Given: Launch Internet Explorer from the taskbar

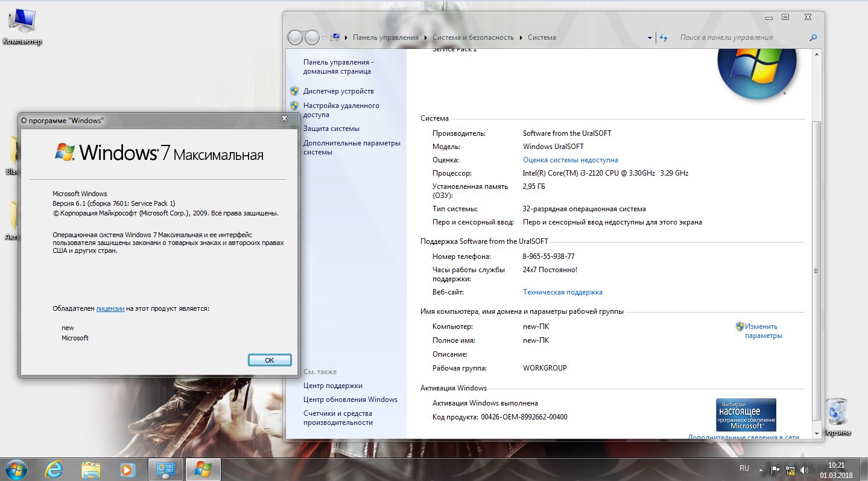Looking at the screenshot, I should pos(54,470).
